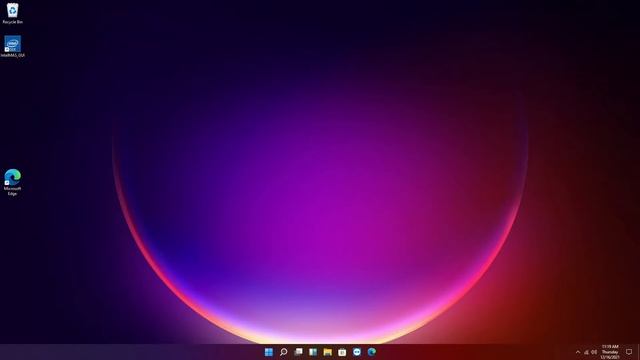Screen dimensions: 640x360
Task: Open network status tray icon
Action: [586, 352]
